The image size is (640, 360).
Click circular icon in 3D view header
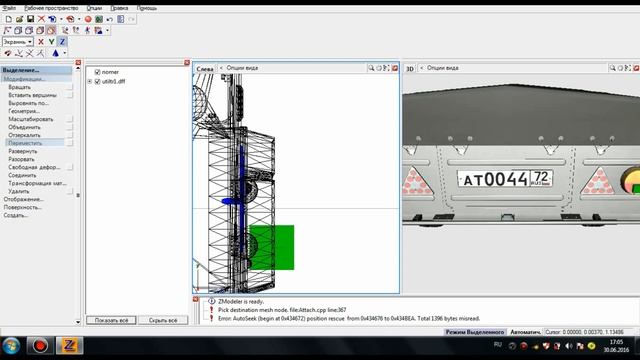click(x=620, y=68)
